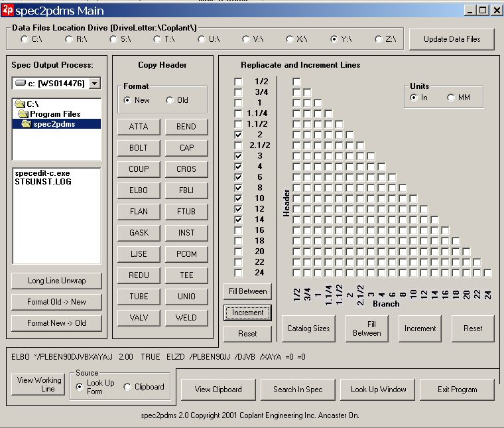
Task: Click Format New -> Old button
Action: pos(56,323)
